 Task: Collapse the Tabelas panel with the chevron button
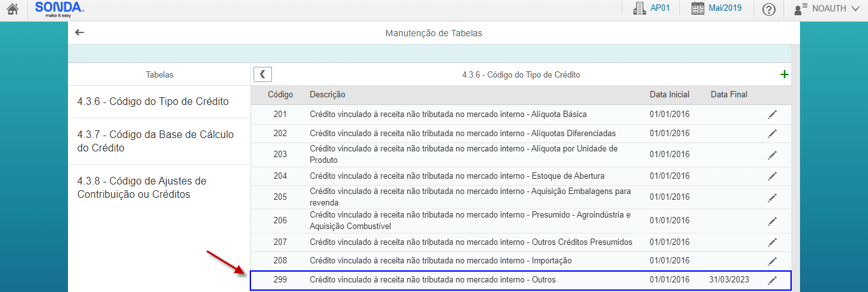[262, 74]
